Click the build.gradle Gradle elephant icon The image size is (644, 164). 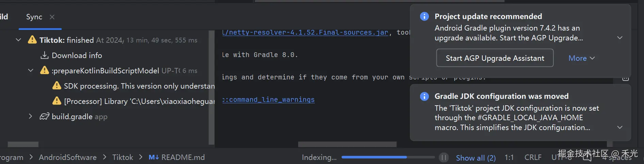[x=45, y=116]
